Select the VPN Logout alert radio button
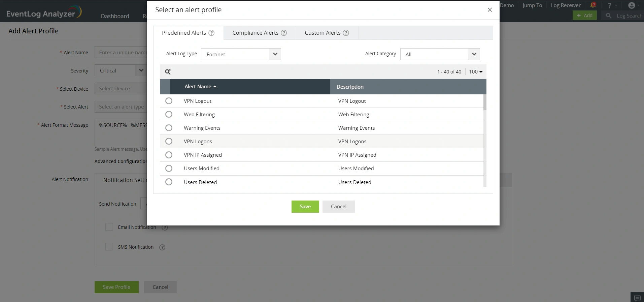 169,101
